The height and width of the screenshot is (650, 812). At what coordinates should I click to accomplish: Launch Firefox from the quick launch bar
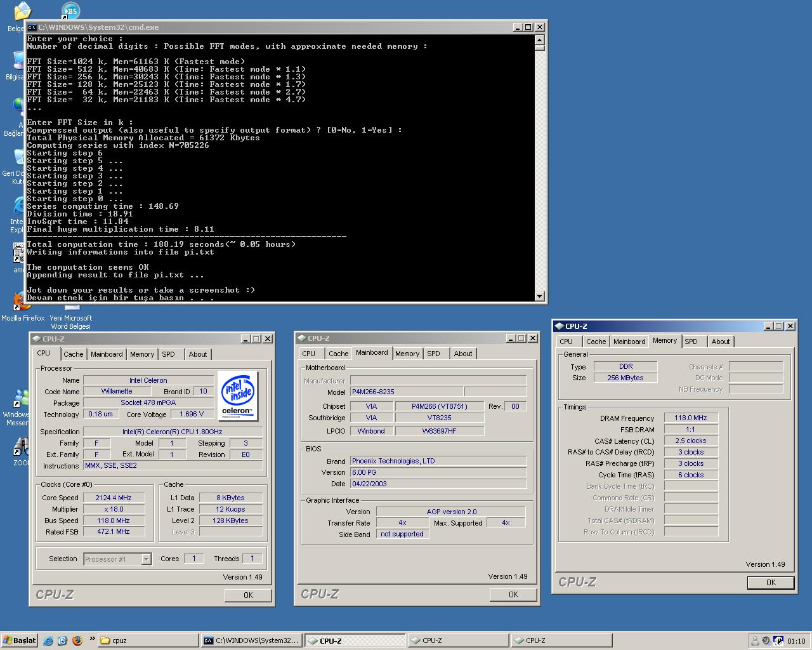(x=77, y=640)
